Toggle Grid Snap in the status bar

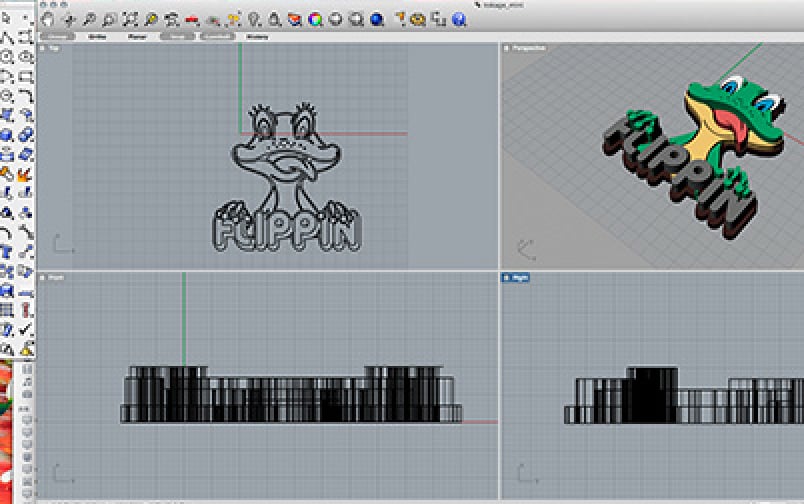tap(57, 36)
